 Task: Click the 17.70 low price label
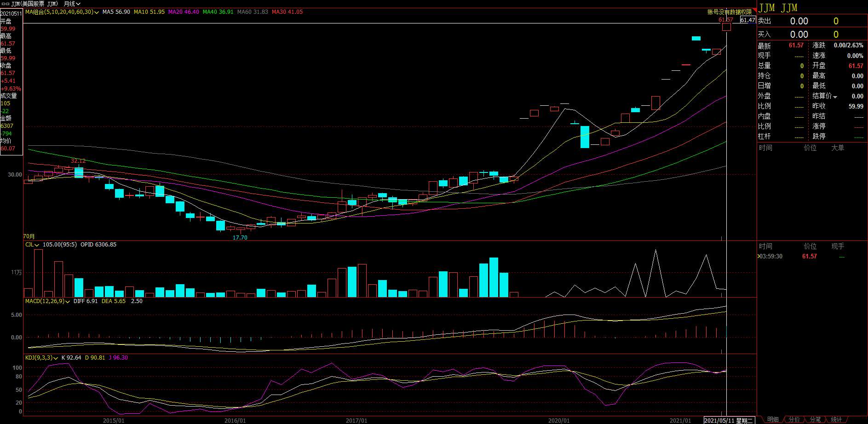point(240,238)
